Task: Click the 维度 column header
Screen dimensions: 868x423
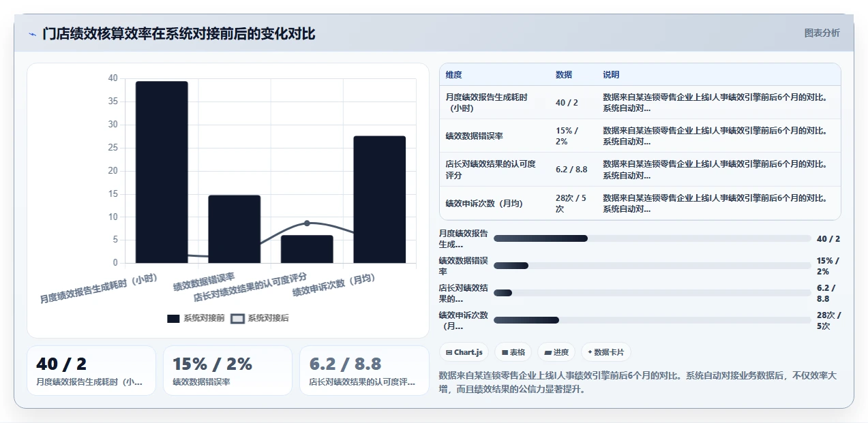Action: pyautogui.click(x=453, y=75)
